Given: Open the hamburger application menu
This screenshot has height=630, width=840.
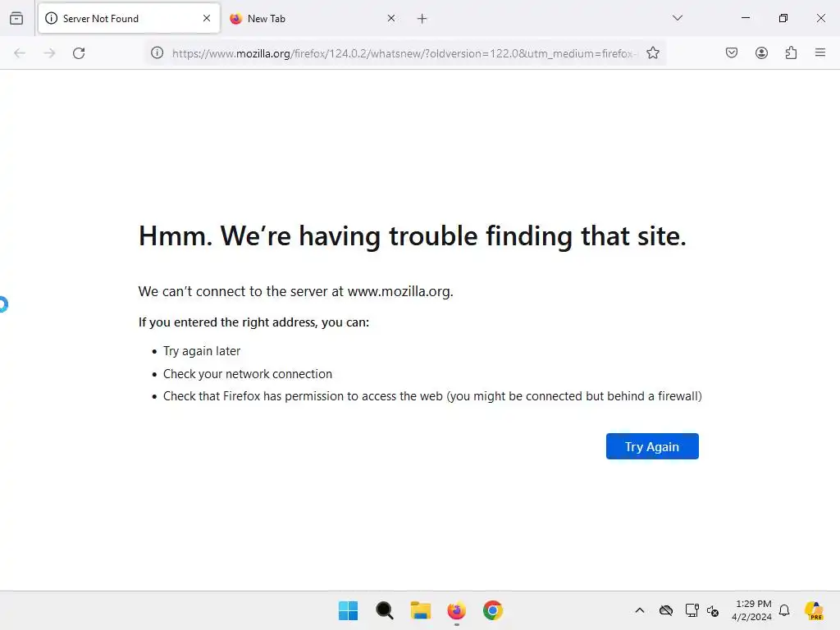Looking at the screenshot, I should click(820, 52).
